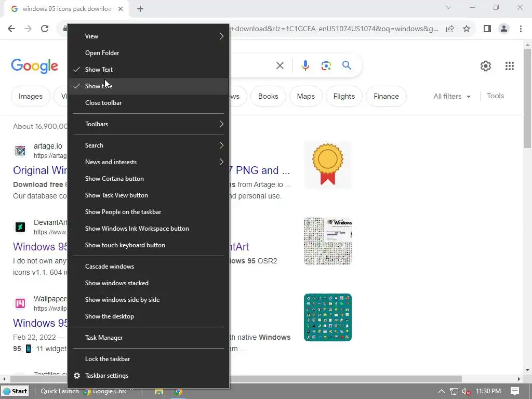Click the taskbar clock showing 11:30 PM
This screenshot has width=532, height=399.
click(488, 391)
